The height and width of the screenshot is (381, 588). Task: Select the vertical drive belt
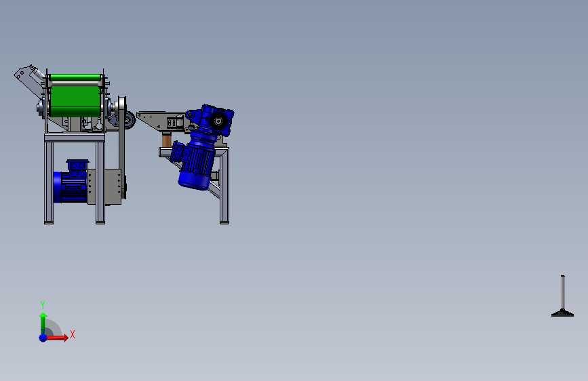[122, 148]
